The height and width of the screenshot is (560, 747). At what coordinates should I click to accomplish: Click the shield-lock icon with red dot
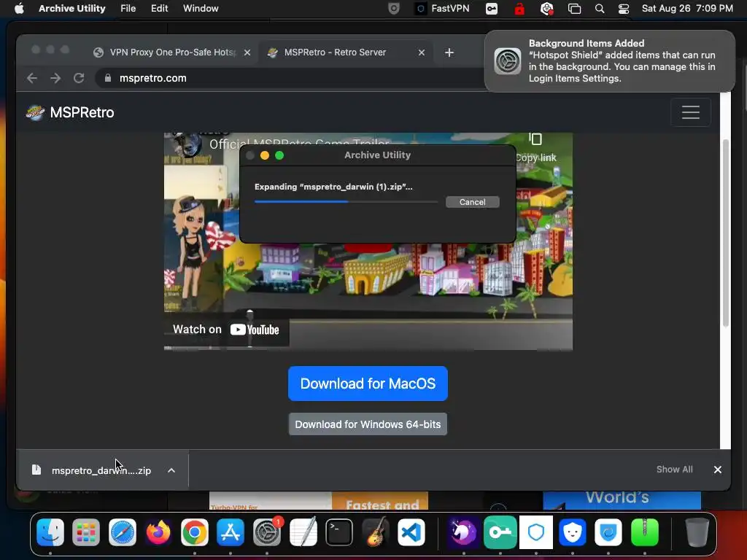(x=547, y=9)
